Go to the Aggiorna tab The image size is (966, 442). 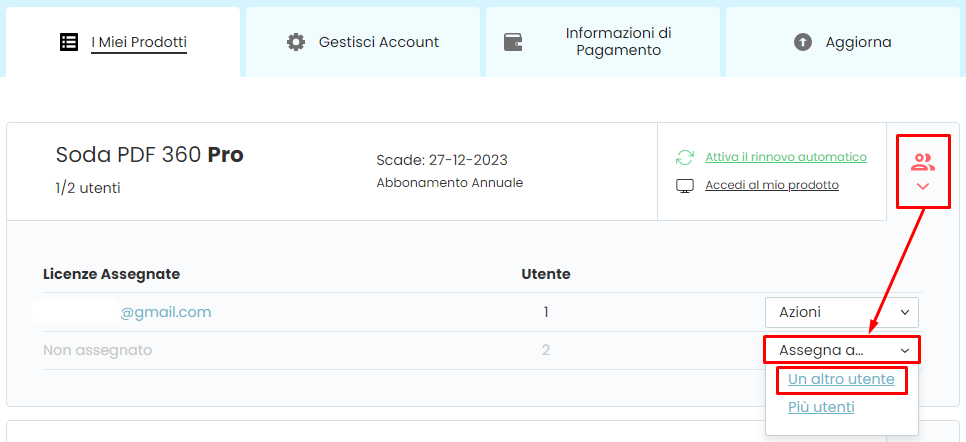pyautogui.click(x=843, y=42)
